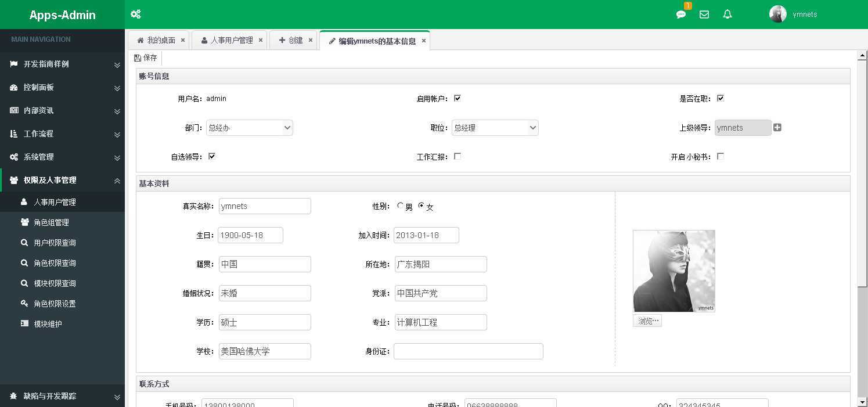Click the dashboard icon beside 控制面板
The image size is (868, 407).
(14, 87)
